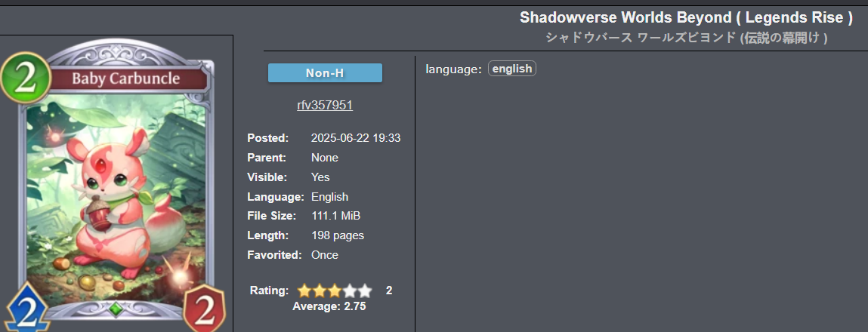
Task: Click the Average: 2.75 rating text
Action: pos(329,306)
